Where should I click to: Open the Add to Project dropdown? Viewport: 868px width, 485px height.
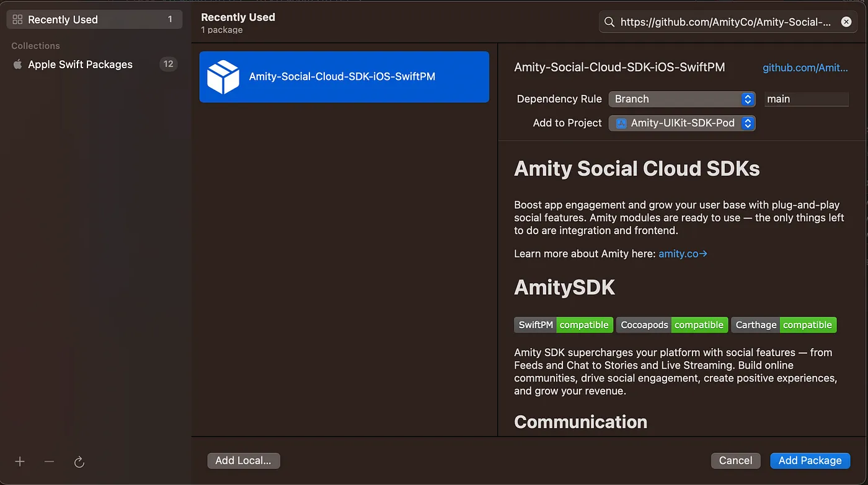coord(681,123)
